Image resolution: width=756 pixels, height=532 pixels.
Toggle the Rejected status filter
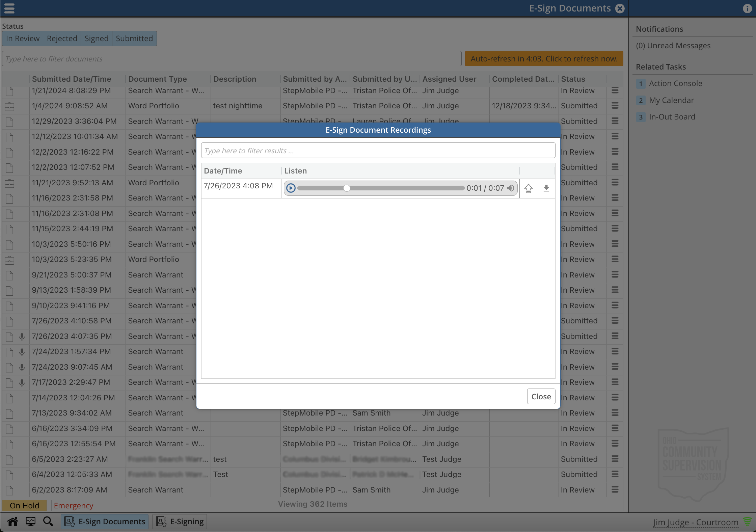tap(62, 38)
